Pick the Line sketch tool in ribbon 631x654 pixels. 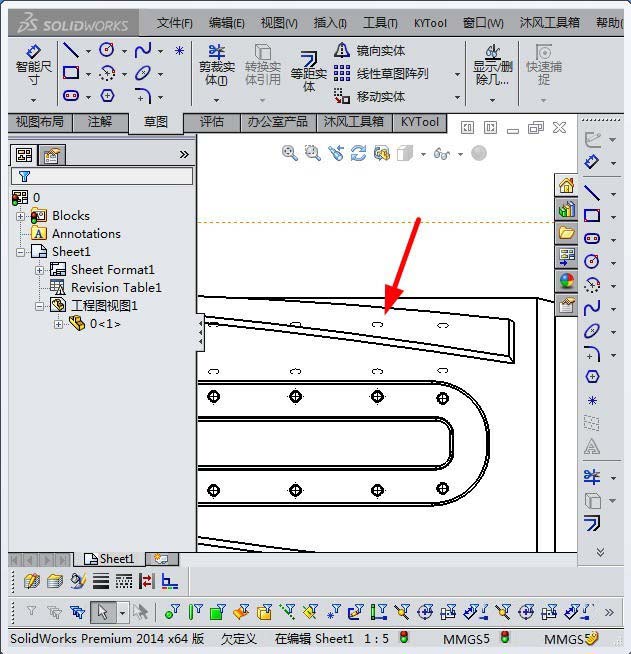click(71, 50)
